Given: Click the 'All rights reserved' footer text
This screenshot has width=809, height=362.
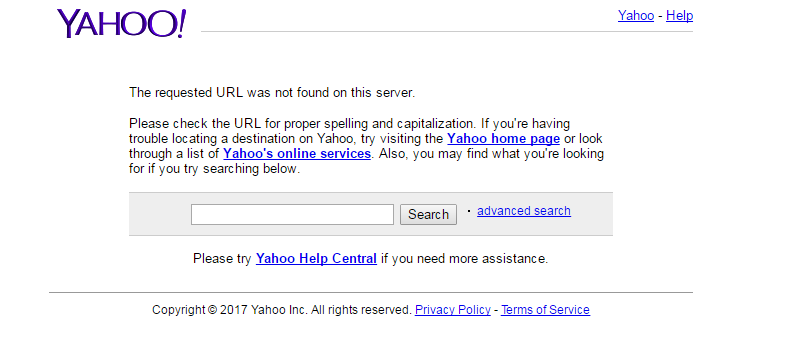Looking at the screenshot, I should pos(361,310).
